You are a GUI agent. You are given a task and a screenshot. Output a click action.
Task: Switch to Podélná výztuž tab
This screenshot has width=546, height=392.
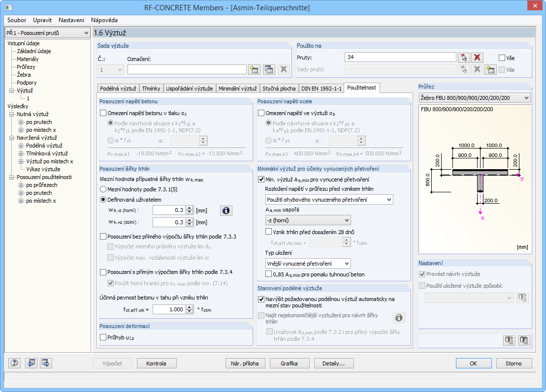118,89
